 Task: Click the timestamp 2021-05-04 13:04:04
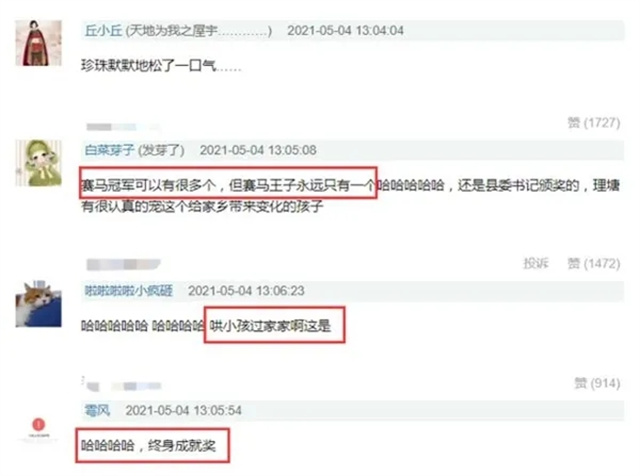coord(345,31)
